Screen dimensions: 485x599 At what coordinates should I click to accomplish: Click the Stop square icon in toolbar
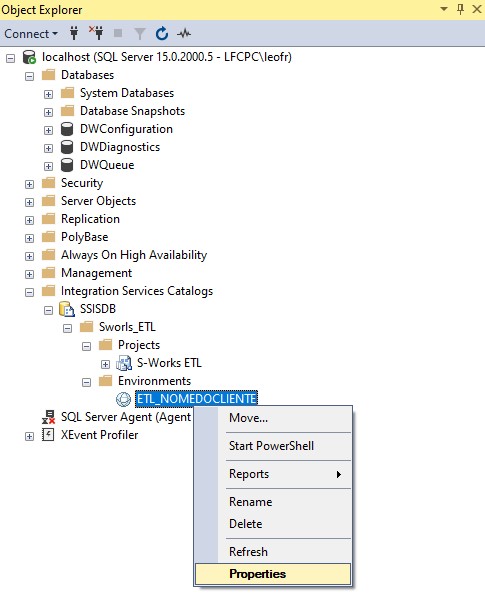(118, 34)
